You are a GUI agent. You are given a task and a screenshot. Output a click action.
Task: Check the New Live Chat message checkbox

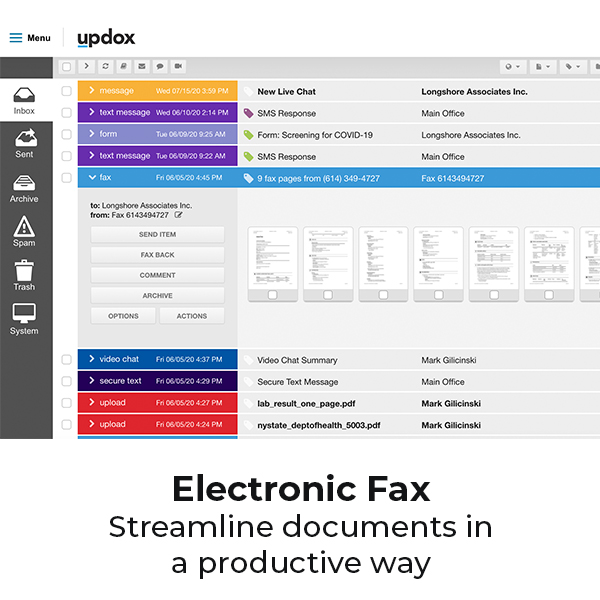coord(67,91)
